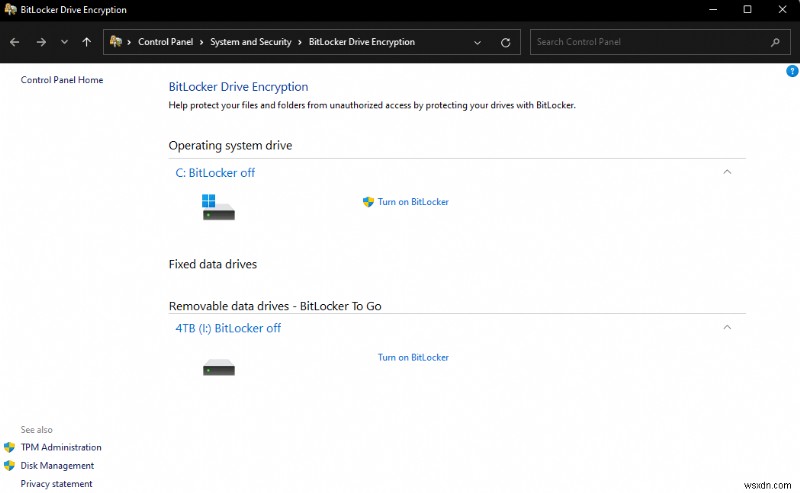Screen dimensions: 800x493
Task: Click the 'BitLocker Drive Encryption' page title
Action: tap(238, 87)
